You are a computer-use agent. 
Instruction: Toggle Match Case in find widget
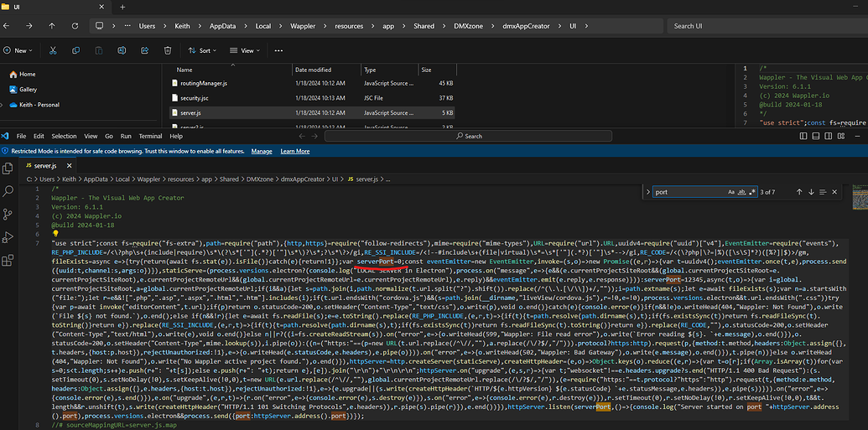click(x=731, y=192)
